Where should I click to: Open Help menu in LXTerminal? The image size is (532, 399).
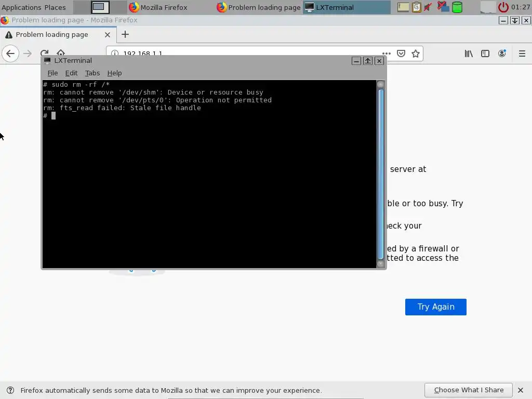pyautogui.click(x=114, y=73)
